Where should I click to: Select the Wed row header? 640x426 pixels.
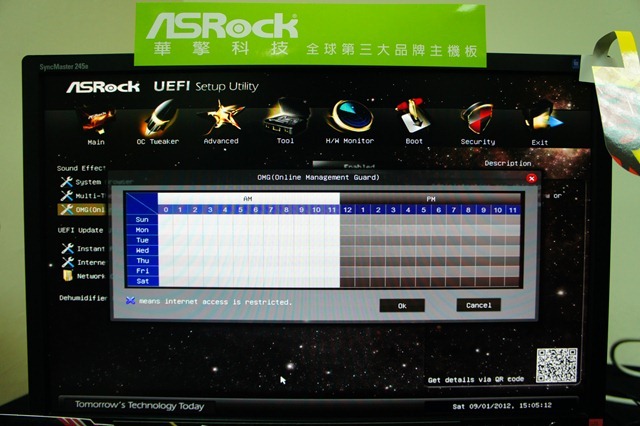[x=142, y=250]
